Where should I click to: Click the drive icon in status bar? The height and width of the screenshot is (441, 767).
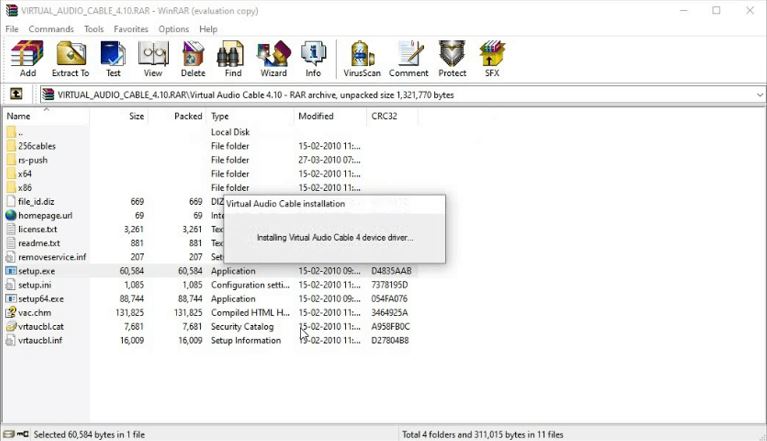click(9, 434)
